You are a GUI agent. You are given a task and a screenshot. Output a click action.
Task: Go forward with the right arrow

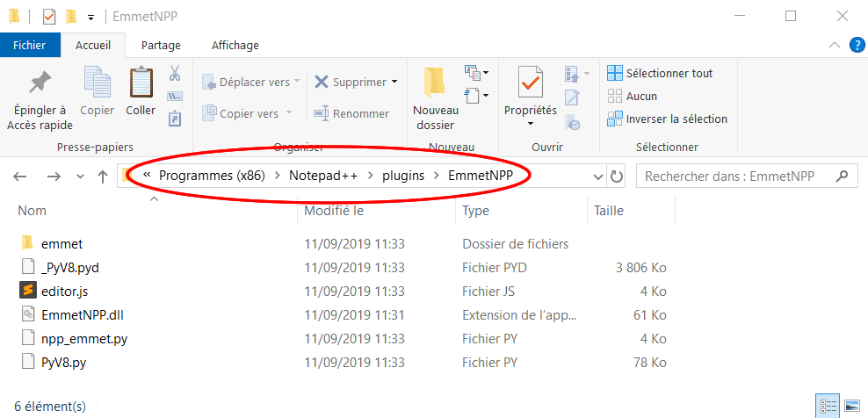[54, 177]
